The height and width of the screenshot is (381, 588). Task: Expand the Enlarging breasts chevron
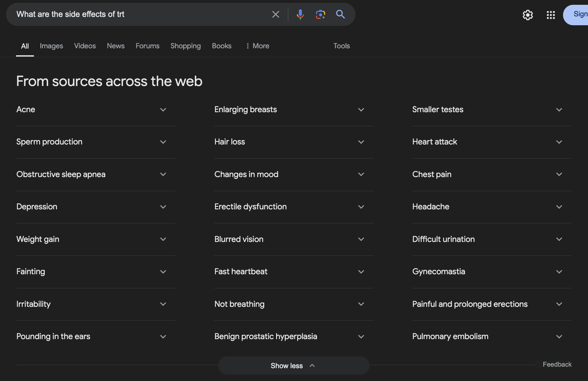(361, 110)
